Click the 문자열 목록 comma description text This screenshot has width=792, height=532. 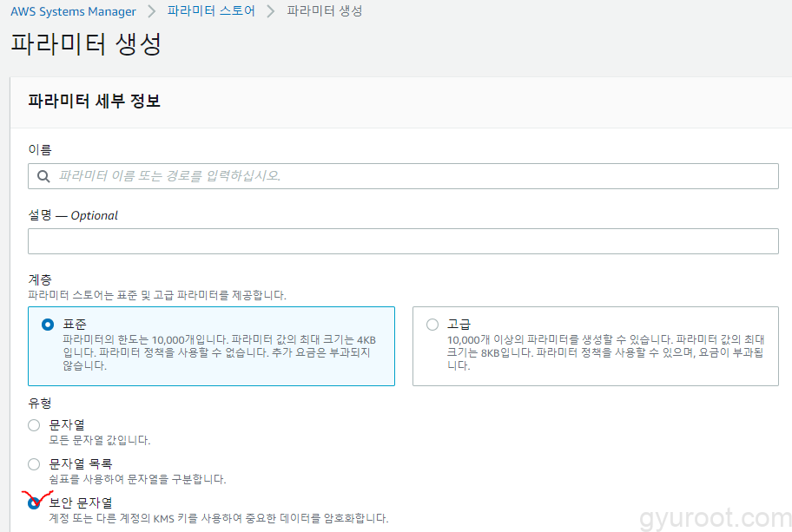(x=137, y=479)
